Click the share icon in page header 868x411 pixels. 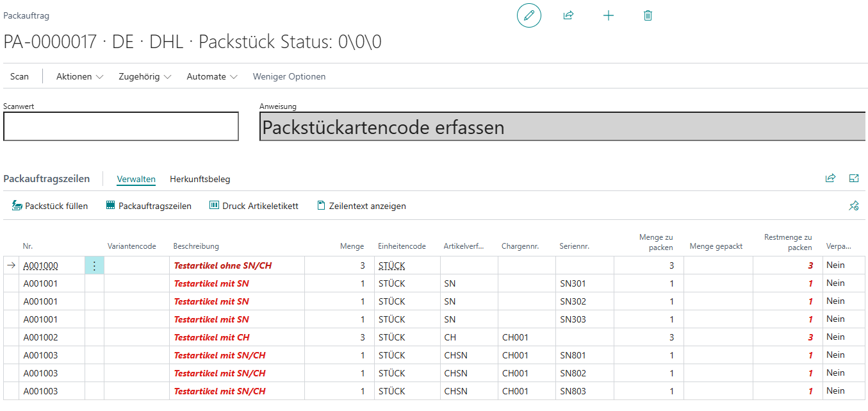(x=568, y=15)
